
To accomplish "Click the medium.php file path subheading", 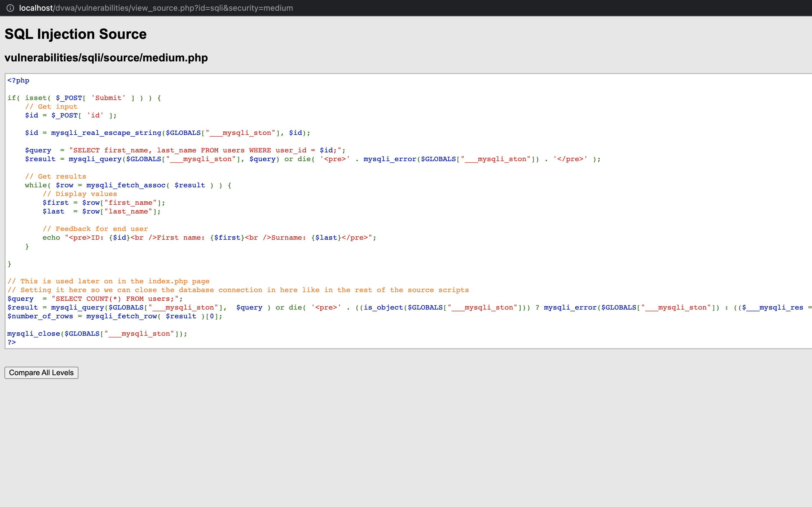I will [106, 58].
